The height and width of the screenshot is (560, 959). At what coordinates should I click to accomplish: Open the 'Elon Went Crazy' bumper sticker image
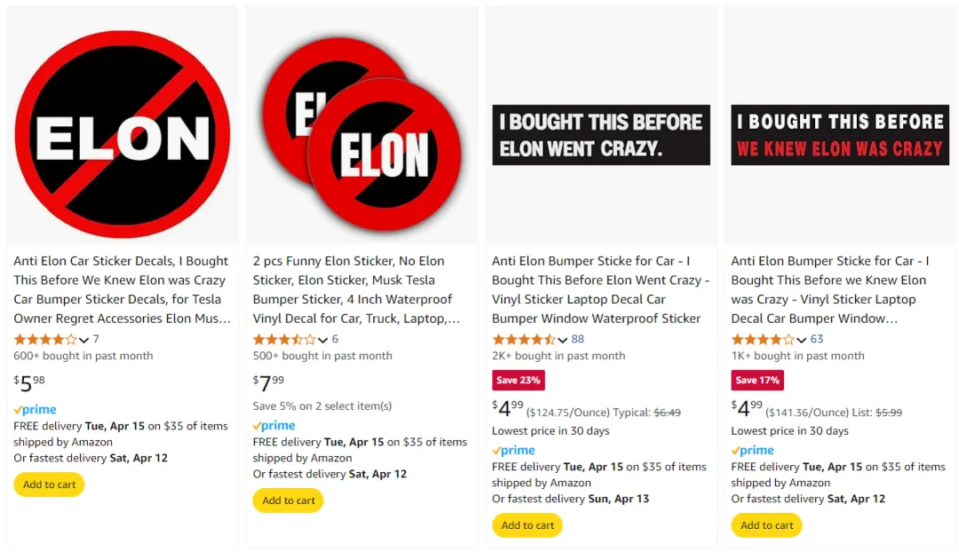[601, 135]
